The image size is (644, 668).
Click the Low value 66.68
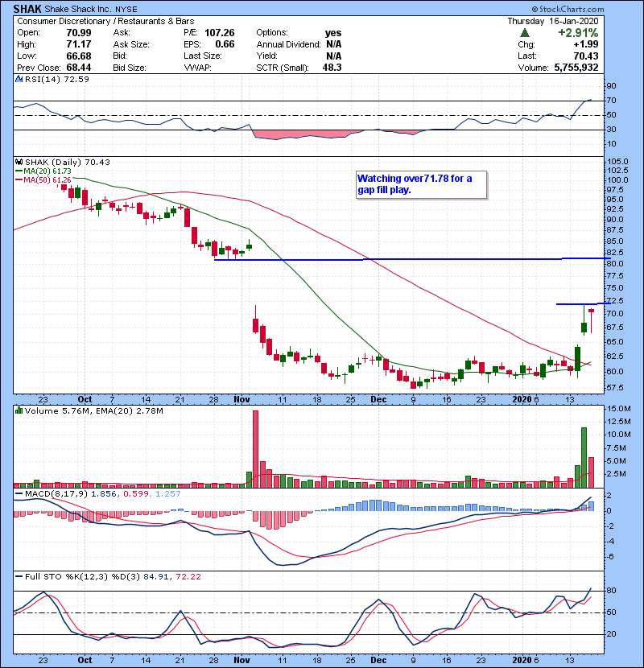(x=79, y=56)
